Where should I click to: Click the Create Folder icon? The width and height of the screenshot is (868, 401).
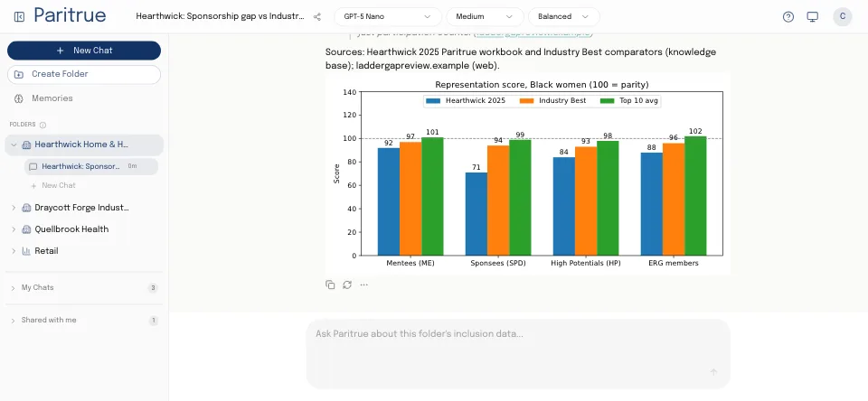[19, 74]
